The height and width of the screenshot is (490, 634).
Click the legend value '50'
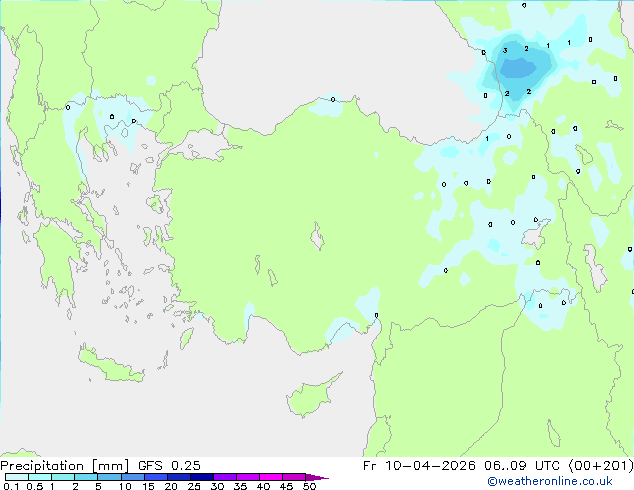coord(310,486)
